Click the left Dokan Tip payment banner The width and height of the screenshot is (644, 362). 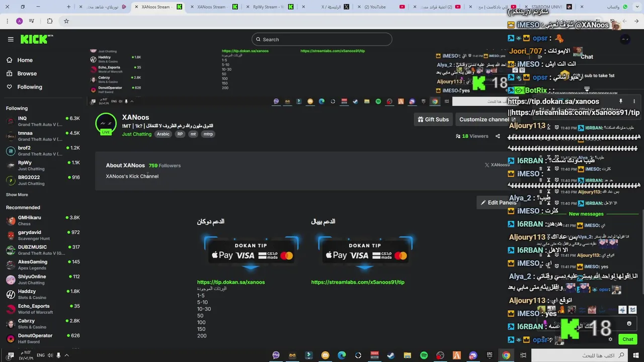click(251, 252)
